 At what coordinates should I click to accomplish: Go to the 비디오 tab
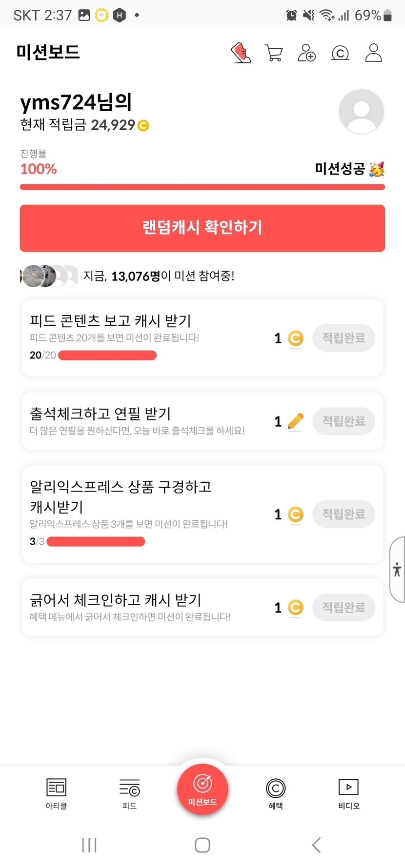point(348,793)
